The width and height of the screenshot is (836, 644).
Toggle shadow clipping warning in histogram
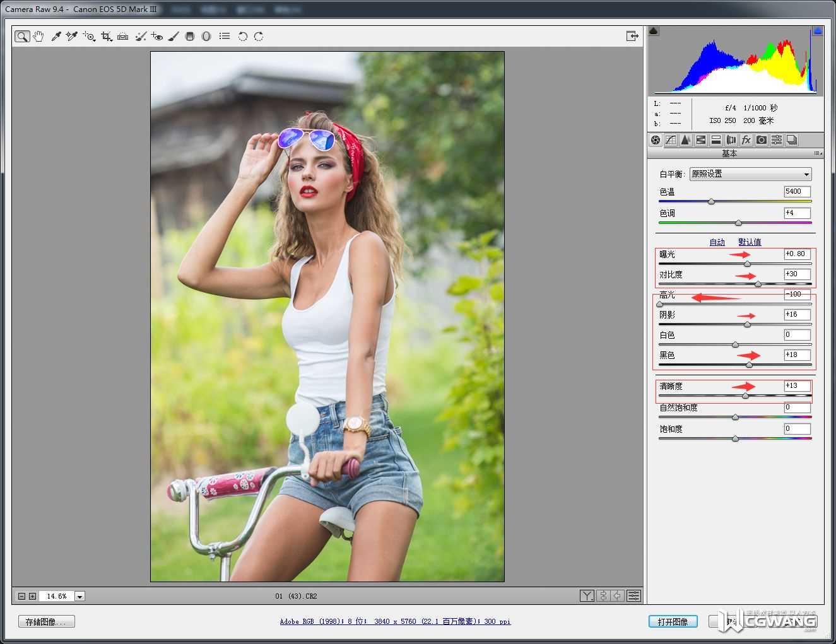coord(654,30)
